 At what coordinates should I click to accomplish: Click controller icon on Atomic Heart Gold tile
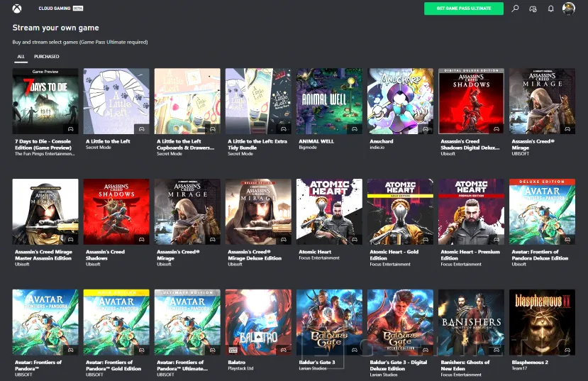pos(426,239)
